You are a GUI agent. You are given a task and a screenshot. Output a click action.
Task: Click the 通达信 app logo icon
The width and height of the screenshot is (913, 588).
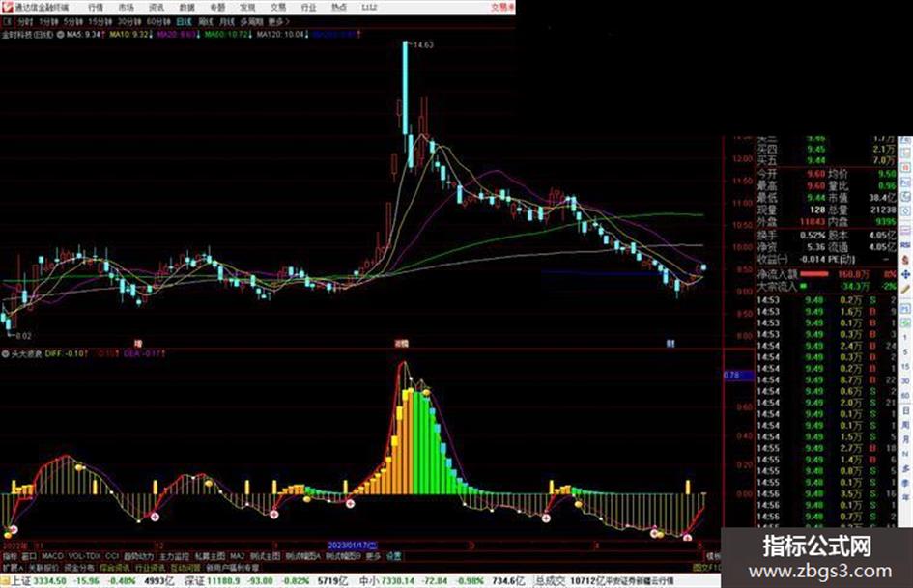pyautogui.click(x=7, y=7)
